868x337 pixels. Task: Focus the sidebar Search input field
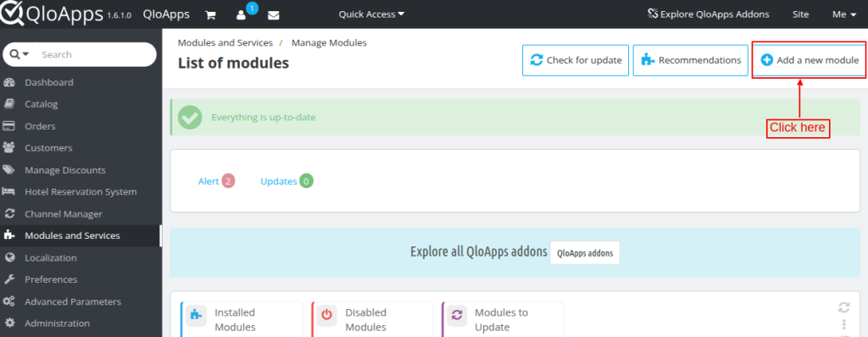point(94,54)
